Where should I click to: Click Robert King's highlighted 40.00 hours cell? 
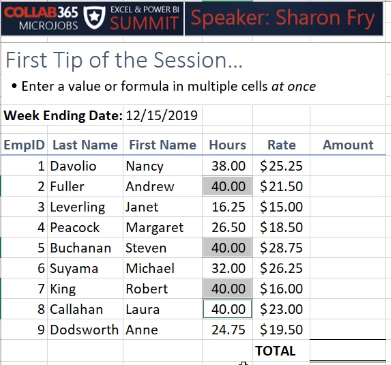227,289
